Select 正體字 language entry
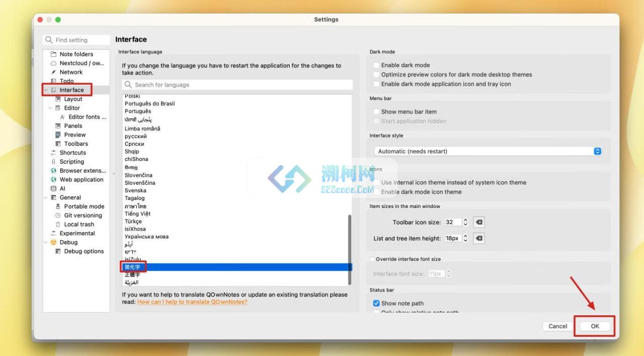Viewport: 644px width, 356px height. 132,275
